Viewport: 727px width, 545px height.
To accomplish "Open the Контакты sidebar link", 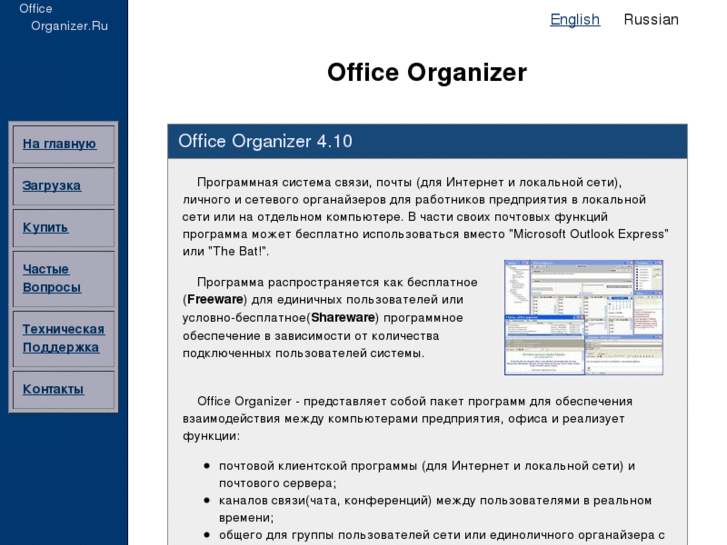I will [53, 389].
